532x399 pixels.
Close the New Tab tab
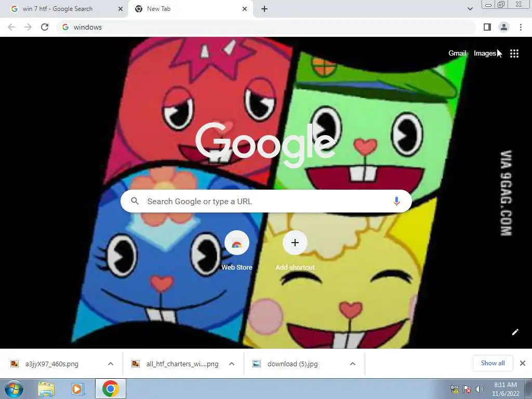click(245, 9)
